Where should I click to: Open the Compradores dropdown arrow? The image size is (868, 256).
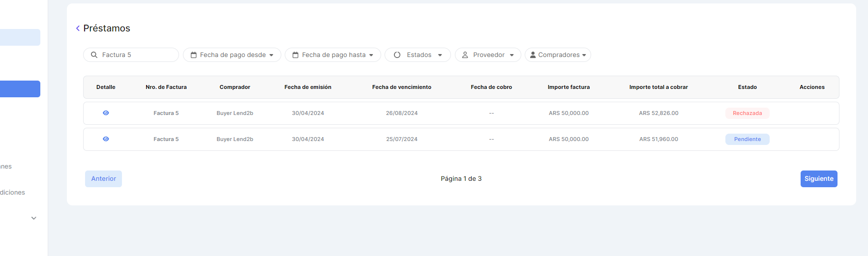(584, 55)
